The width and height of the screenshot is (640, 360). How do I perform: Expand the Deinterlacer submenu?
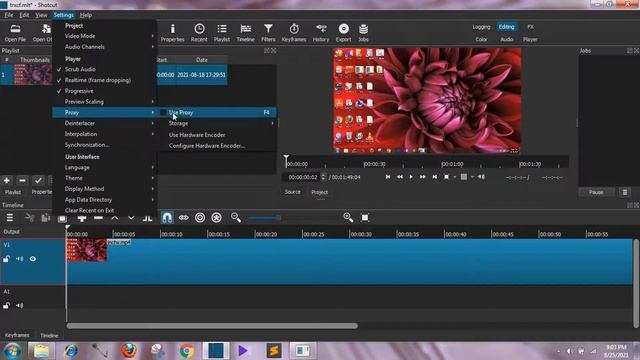104,123
